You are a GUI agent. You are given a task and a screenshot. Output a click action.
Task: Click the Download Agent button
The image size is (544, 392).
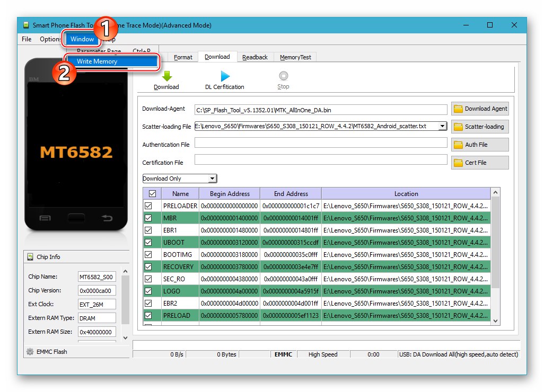click(x=480, y=109)
